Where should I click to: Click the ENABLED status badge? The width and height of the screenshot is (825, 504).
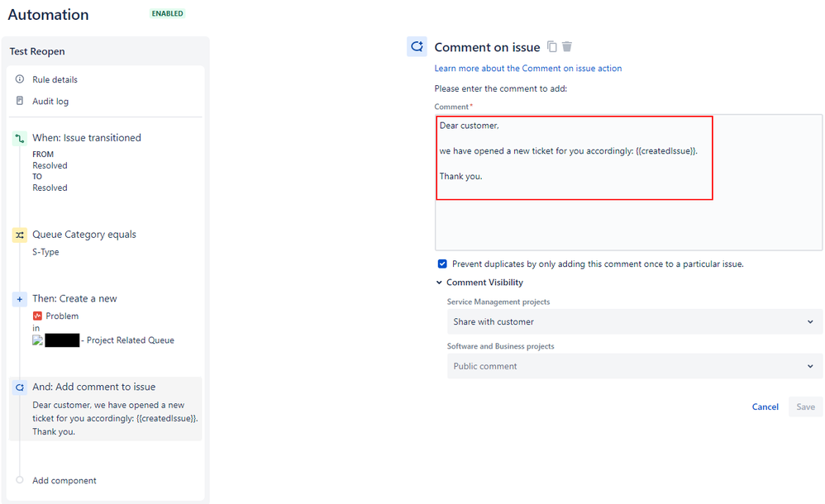[x=167, y=14]
